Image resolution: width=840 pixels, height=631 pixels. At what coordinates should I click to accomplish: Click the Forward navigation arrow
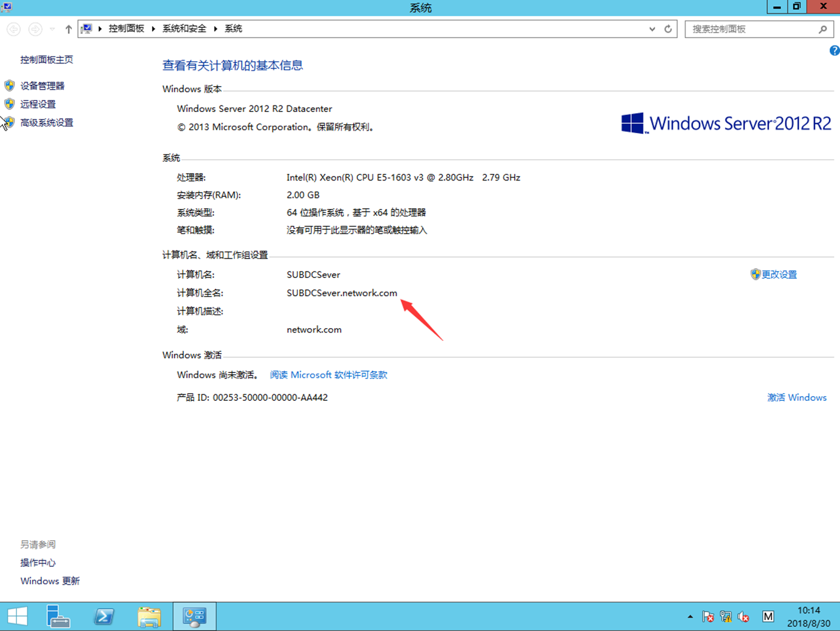click(36, 29)
